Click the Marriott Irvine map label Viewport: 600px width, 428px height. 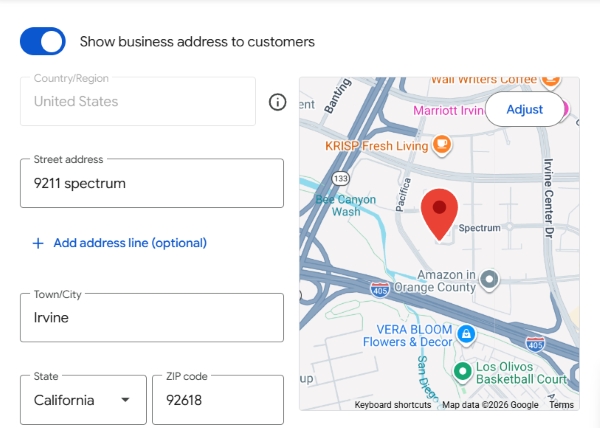448,111
